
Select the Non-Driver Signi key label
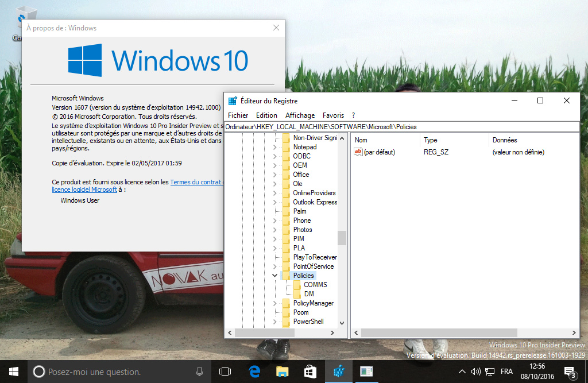point(315,138)
